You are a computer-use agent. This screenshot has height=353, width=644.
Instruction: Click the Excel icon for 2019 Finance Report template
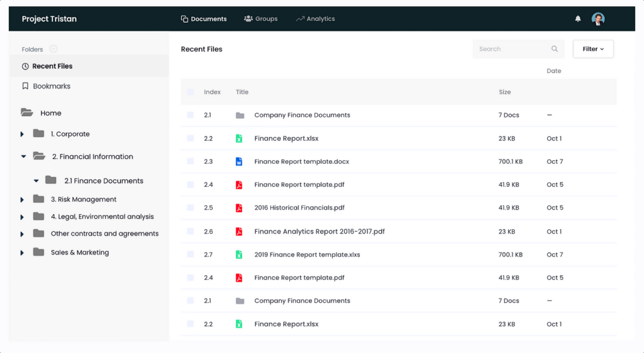pos(239,254)
